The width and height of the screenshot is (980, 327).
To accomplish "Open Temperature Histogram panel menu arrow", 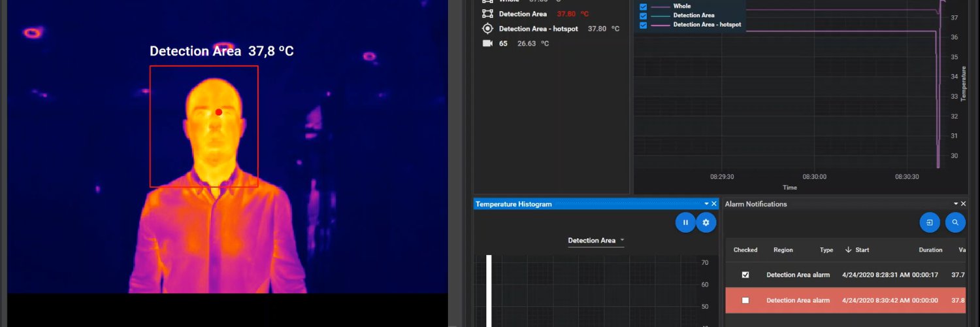I will click(x=706, y=204).
